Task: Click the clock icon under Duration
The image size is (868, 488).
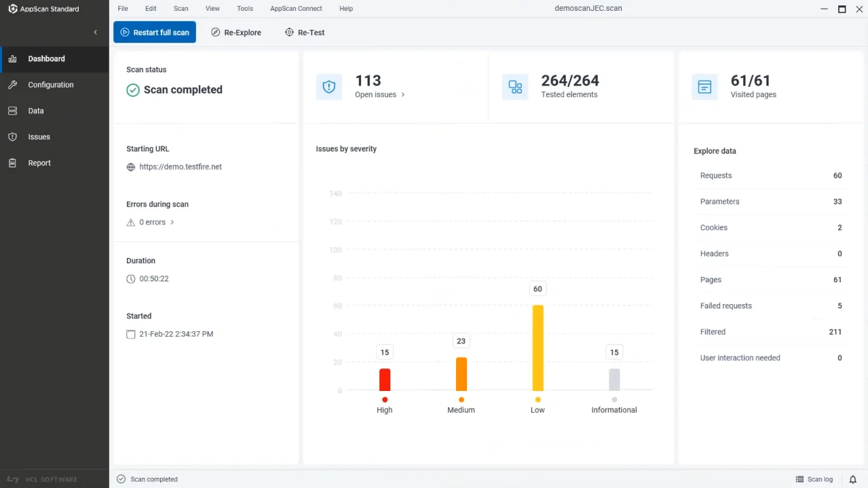Action: tap(130, 278)
